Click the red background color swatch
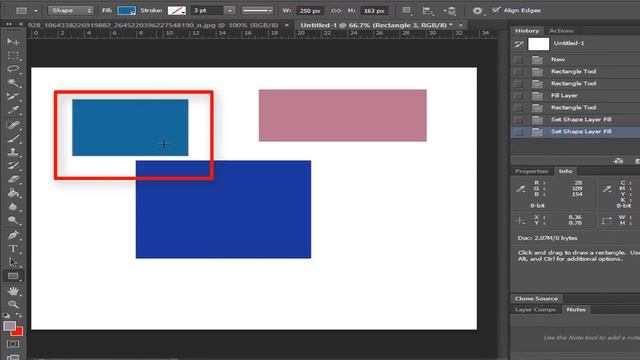640x360 pixels. click(18, 332)
